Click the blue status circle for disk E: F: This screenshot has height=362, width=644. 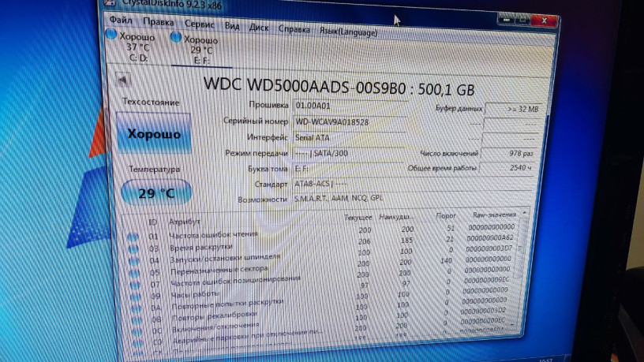pos(176,37)
